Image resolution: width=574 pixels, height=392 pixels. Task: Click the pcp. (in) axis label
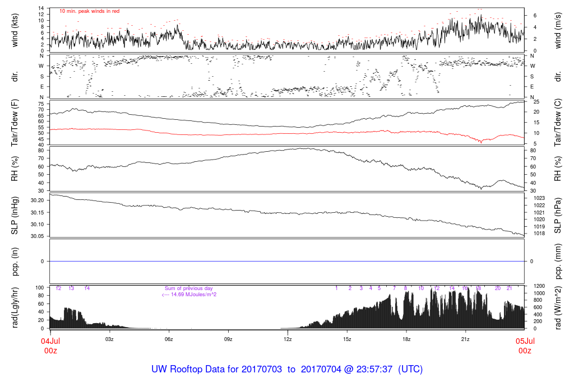pos(15,262)
